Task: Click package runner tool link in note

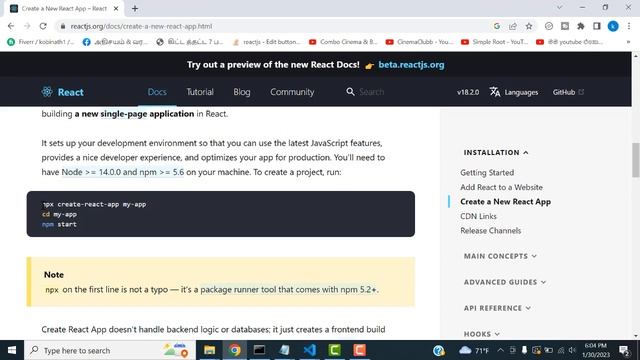Action: (x=288, y=289)
